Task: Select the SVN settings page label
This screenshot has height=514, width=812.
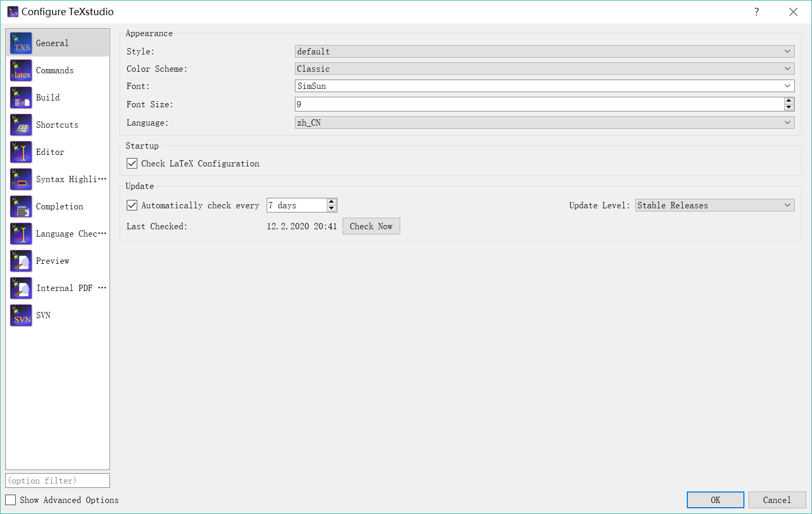Action: [x=43, y=315]
